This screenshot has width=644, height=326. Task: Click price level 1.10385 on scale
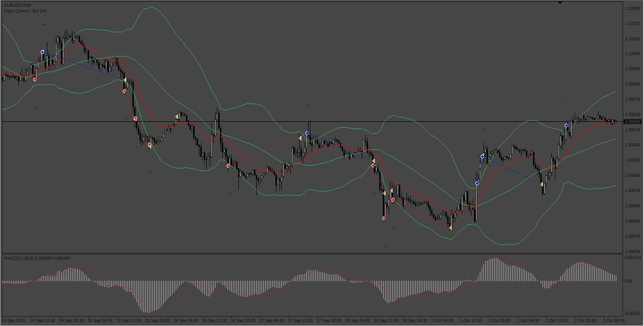click(x=633, y=9)
